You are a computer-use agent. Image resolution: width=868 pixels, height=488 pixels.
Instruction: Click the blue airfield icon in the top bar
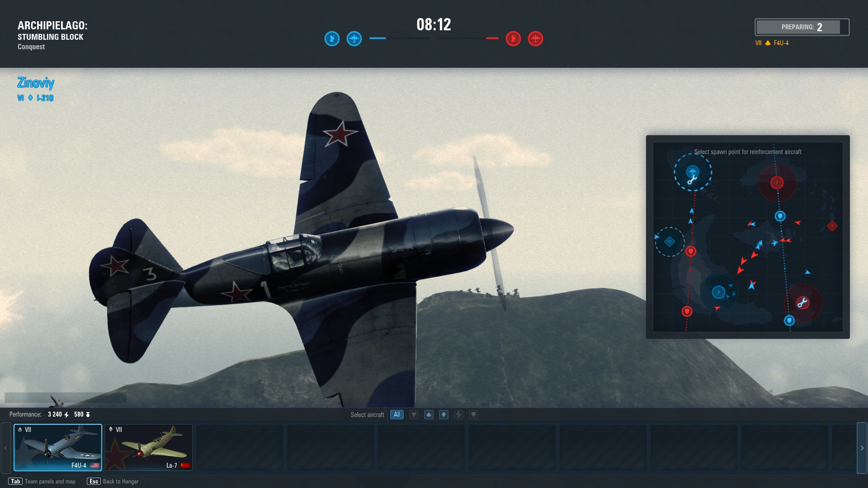point(354,38)
